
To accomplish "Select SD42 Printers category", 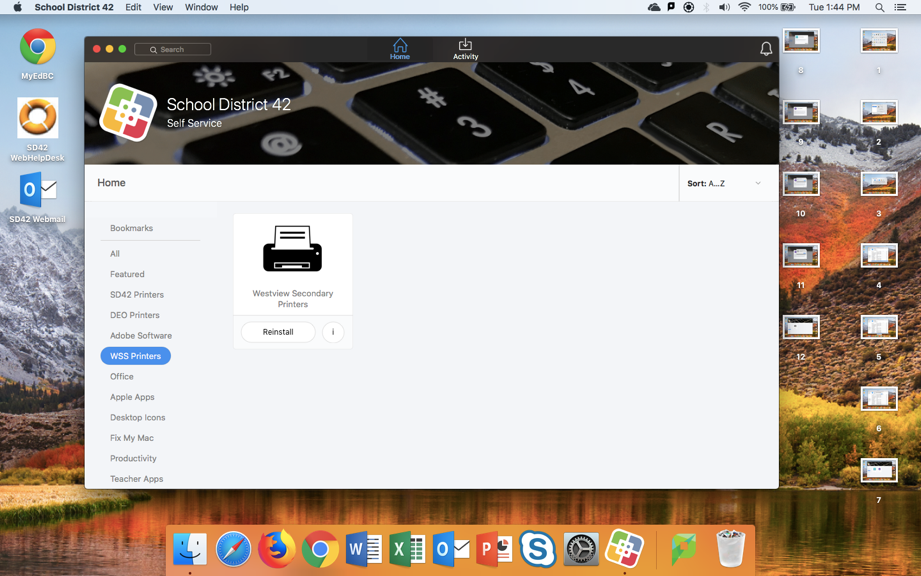I will [x=137, y=295].
